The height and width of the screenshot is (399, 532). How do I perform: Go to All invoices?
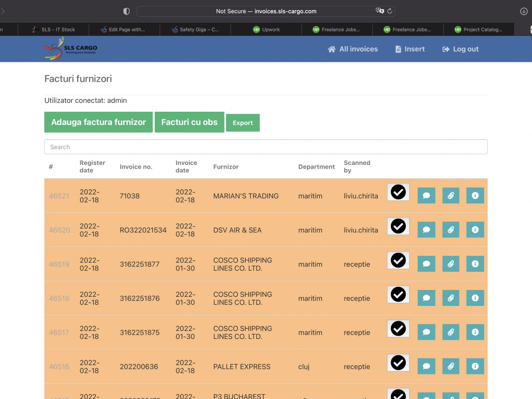point(353,49)
